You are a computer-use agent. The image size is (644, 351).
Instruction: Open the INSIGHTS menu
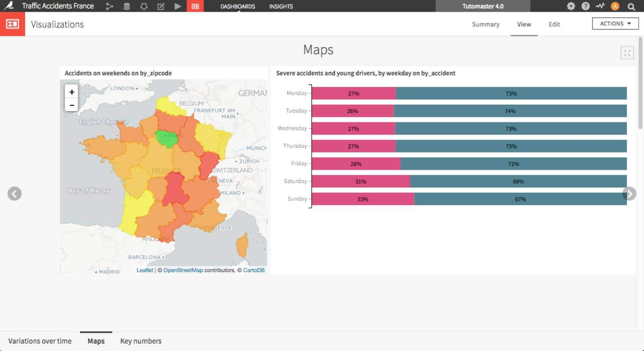281,6
